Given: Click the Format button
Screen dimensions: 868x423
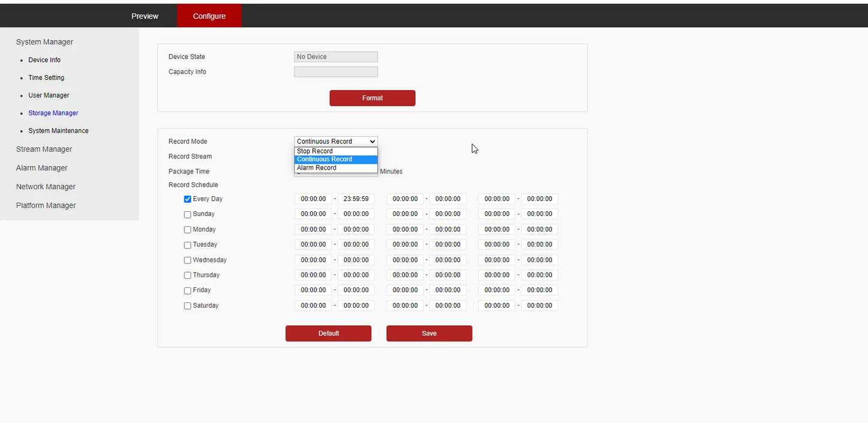Looking at the screenshot, I should pos(372,98).
